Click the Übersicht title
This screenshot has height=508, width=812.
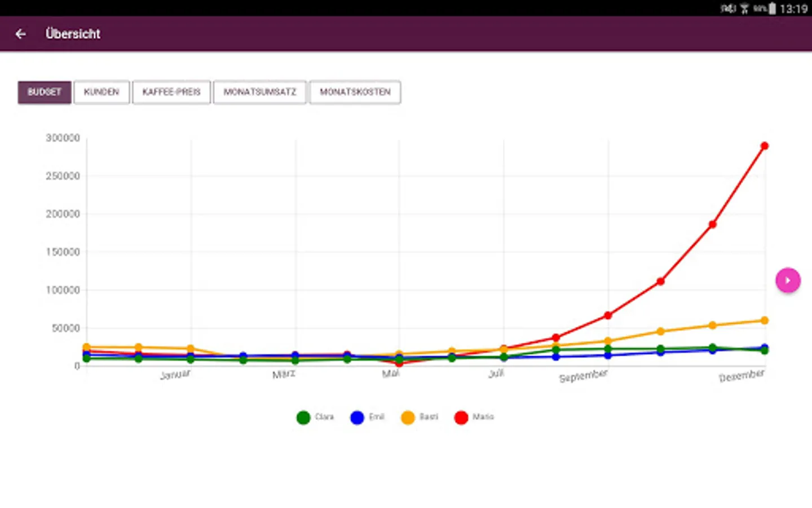pyautogui.click(x=73, y=34)
